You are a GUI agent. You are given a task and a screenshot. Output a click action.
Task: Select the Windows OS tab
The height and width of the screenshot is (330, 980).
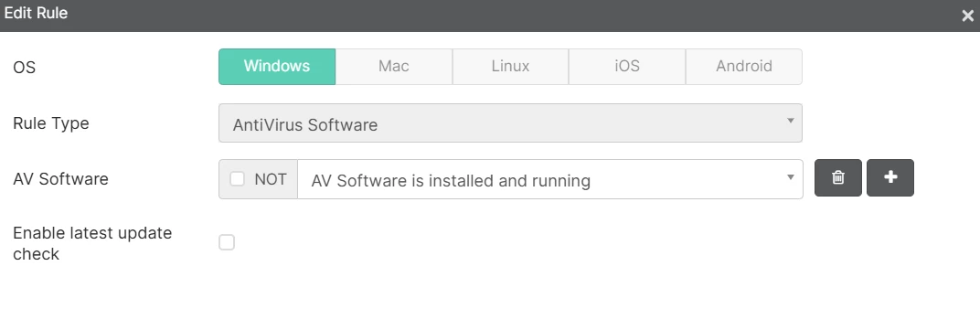[277, 66]
